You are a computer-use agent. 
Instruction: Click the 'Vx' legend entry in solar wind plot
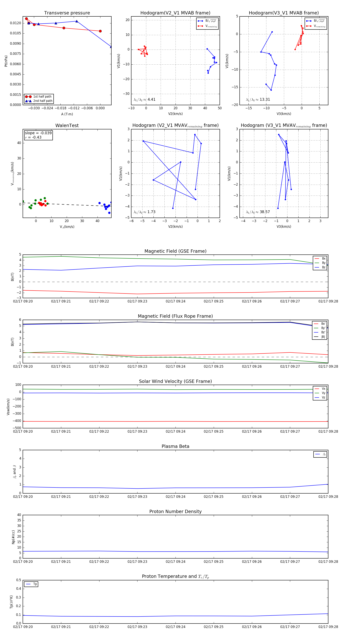point(320,389)
